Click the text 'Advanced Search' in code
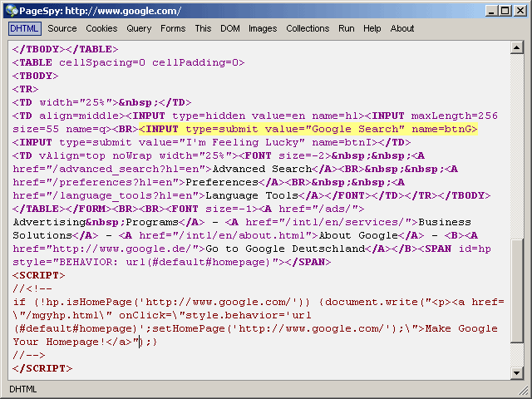 [262, 169]
